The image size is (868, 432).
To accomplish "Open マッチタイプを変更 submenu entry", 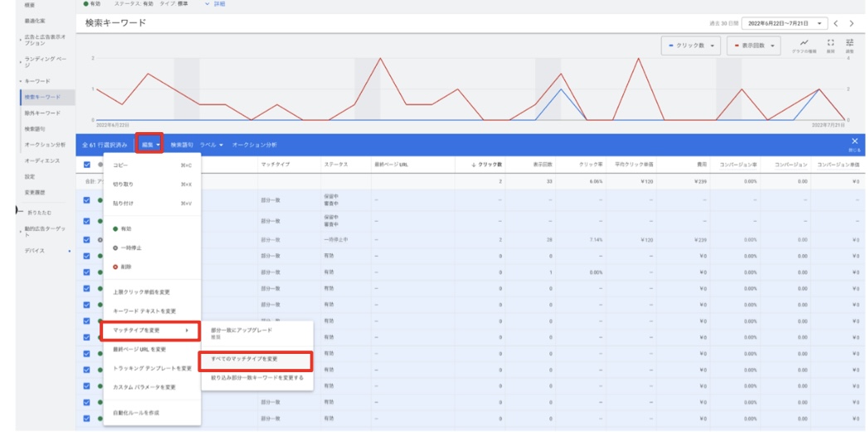I will pos(149,330).
